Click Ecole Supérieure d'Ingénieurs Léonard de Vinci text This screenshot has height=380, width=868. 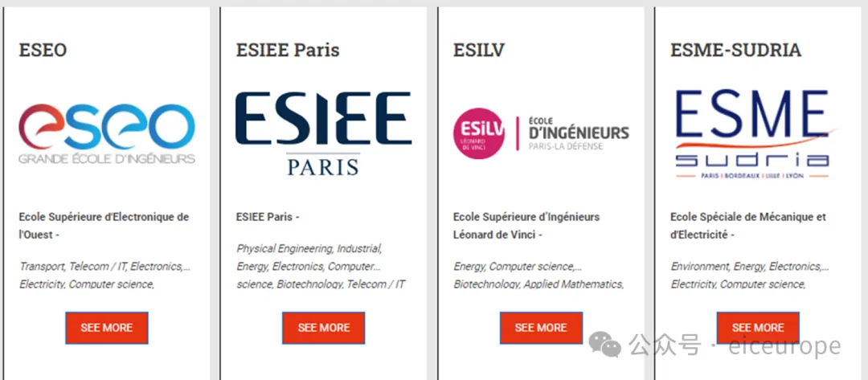[526, 226]
